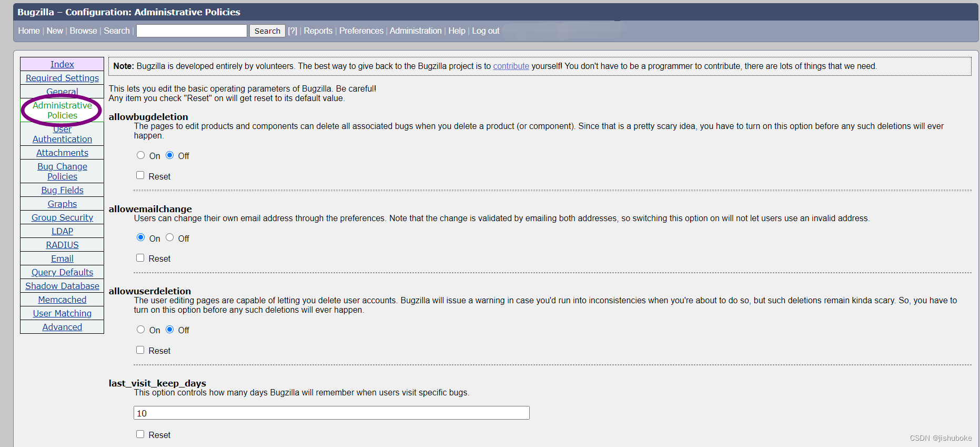Open Advanced in sidebar

(62, 327)
